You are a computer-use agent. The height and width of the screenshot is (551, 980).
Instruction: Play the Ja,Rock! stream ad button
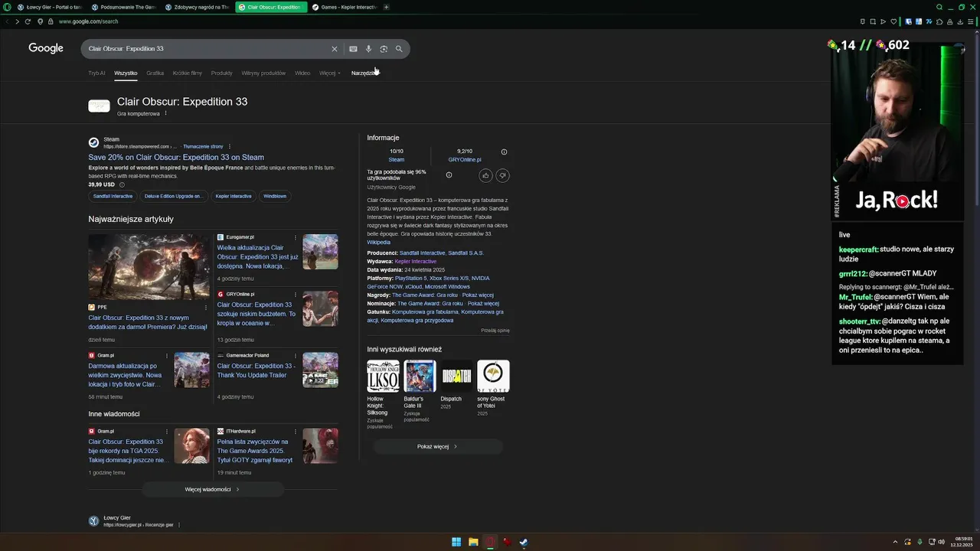pos(903,201)
